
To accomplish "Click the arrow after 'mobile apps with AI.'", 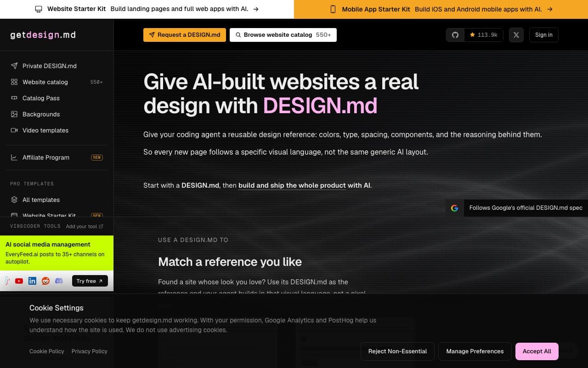I will [550, 9].
